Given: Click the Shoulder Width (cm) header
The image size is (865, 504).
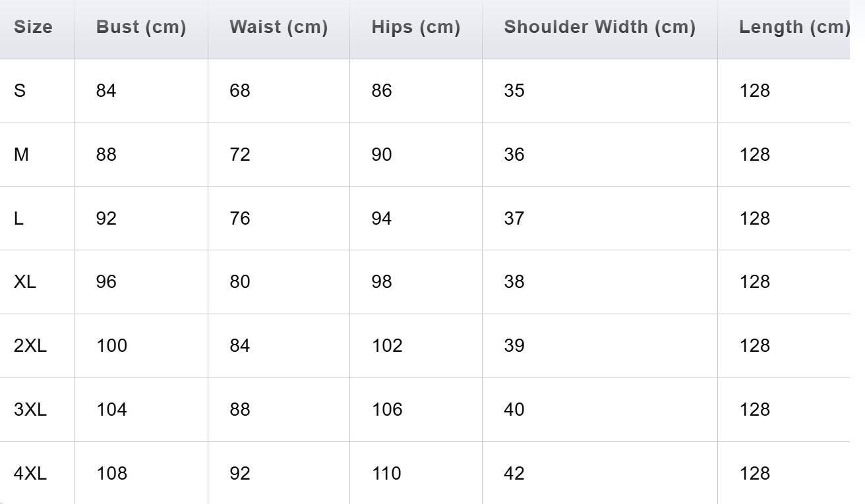Looking at the screenshot, I should pos(599,27).
